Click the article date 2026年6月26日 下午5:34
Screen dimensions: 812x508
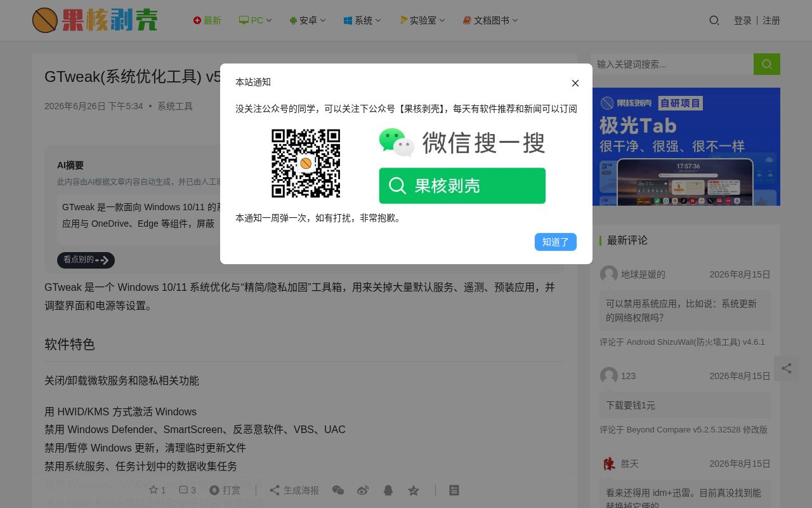point(94,106)
